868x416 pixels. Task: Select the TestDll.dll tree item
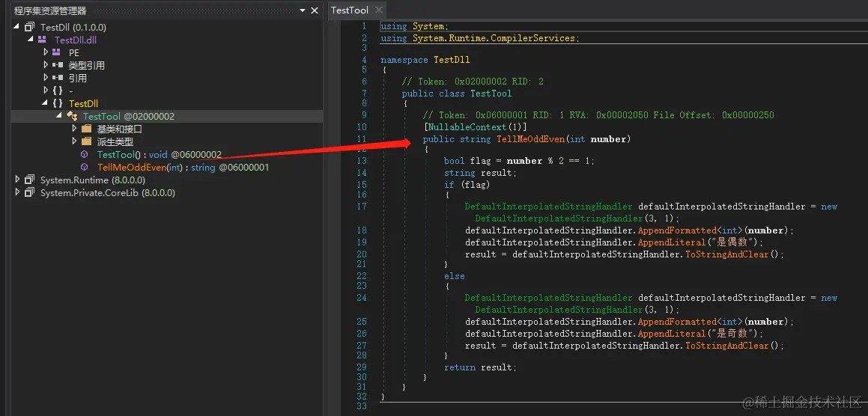(x=76, y=40)
